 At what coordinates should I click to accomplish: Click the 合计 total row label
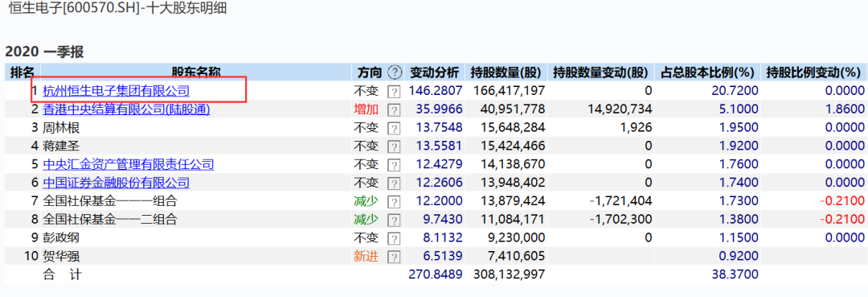(x=62, y=274)
